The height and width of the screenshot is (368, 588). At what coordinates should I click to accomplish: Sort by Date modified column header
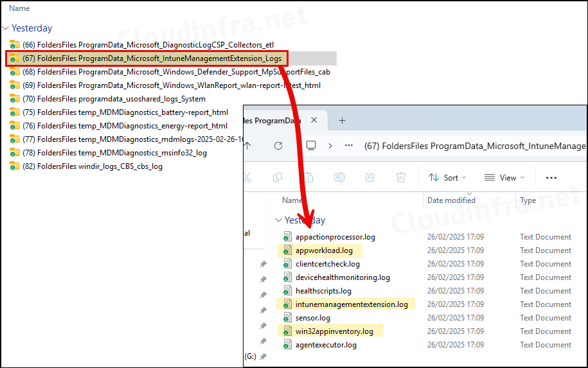point(451,200)
